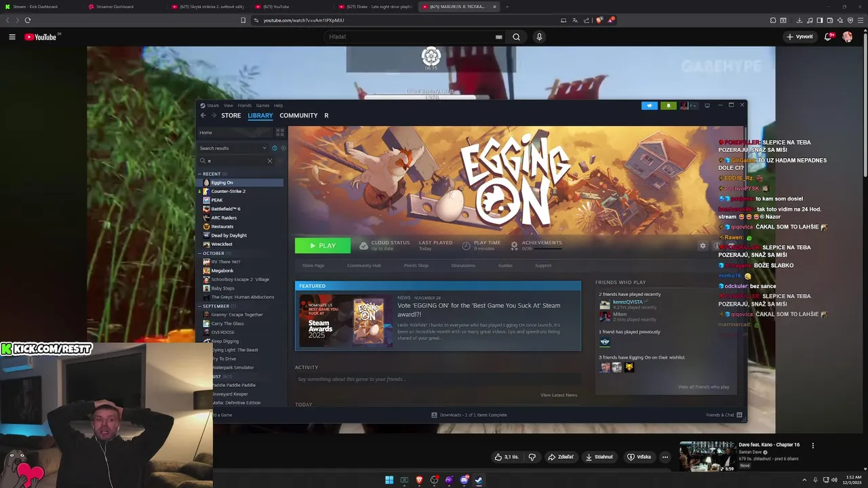
Task: Open the Discussions link
Action: (463, 266)
